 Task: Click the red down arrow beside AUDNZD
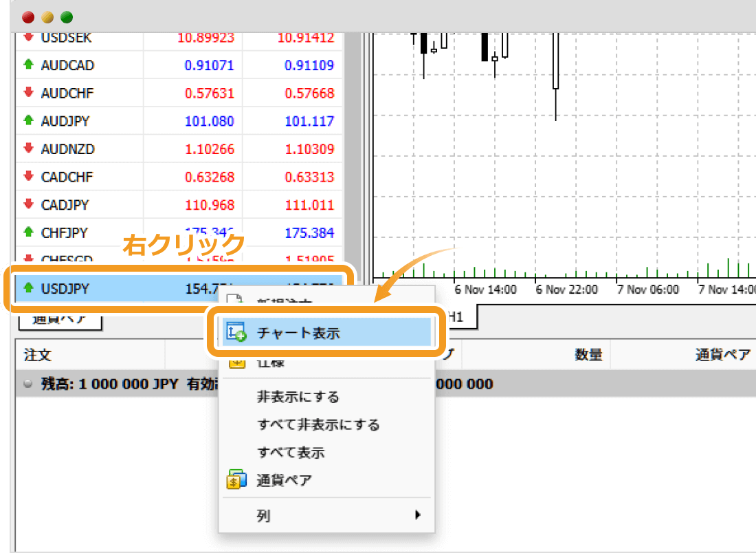[28, 148]
